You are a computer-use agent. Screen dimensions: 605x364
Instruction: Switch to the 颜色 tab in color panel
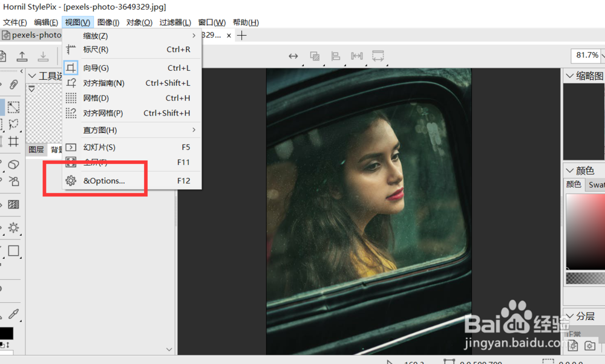pyautogui.click(x=574, y=184)
